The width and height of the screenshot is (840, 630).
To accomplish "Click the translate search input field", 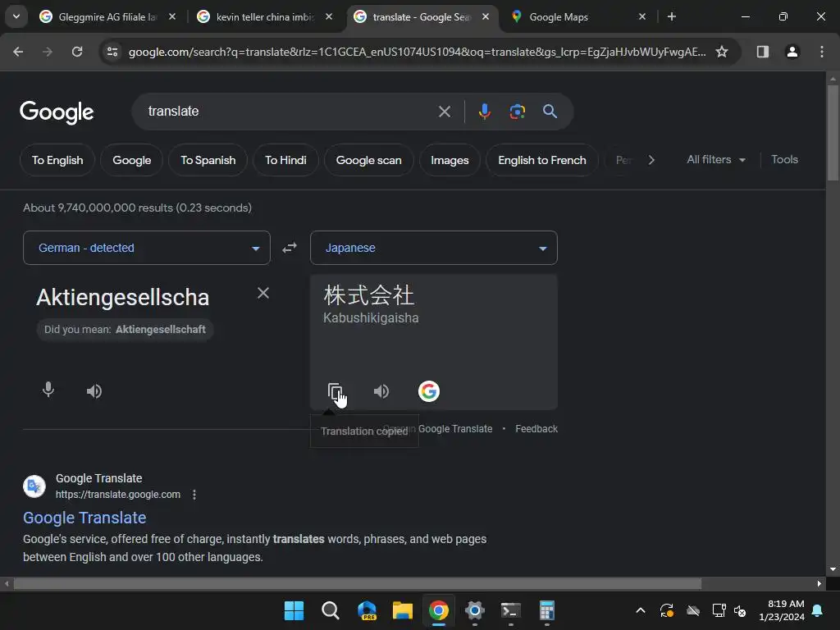I will pos(290,112).
